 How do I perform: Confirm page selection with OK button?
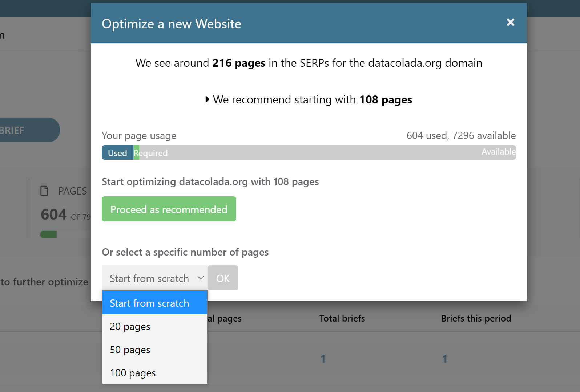(223, 278)
